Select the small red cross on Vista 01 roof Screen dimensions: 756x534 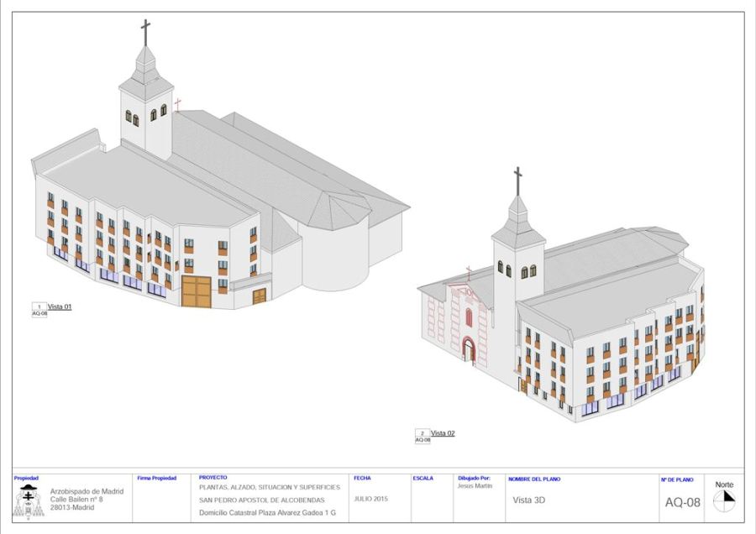coord(177,105)
